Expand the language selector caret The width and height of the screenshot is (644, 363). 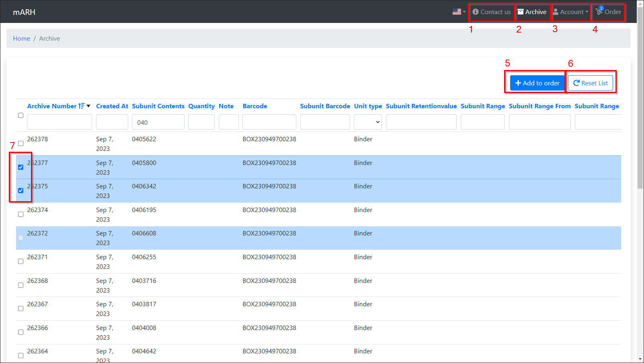464,12
